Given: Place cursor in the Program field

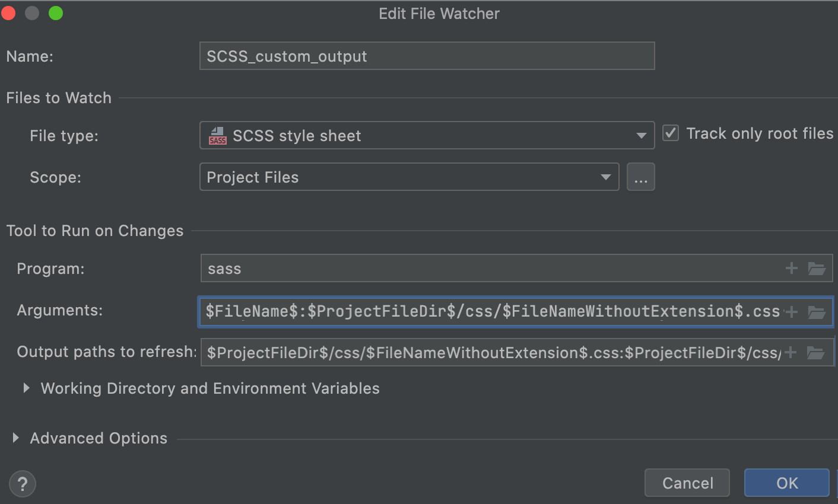Looking at the screenshot, I should pos(475,268).
